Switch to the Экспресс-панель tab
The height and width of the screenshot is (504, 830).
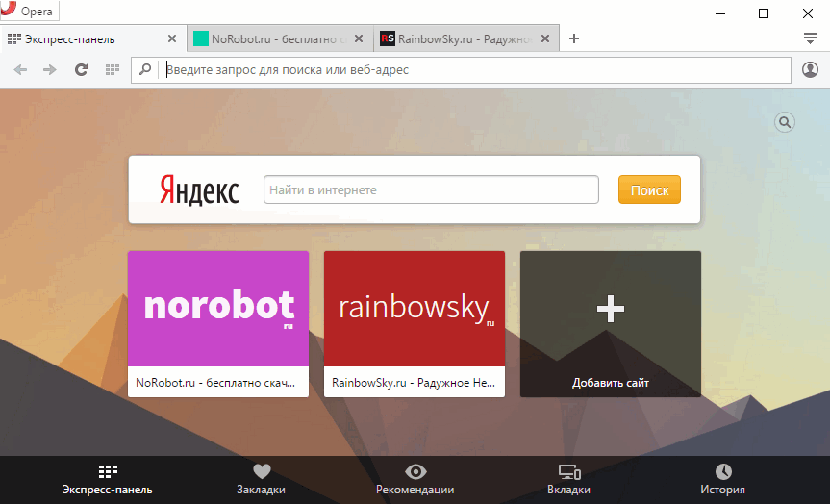click(x=93, y=38)
